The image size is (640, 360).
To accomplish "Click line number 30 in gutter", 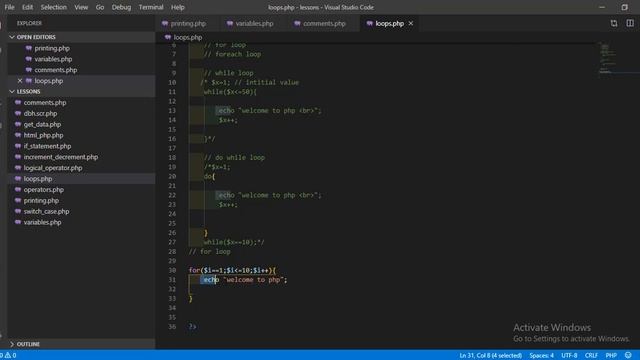I will point(172,270).
